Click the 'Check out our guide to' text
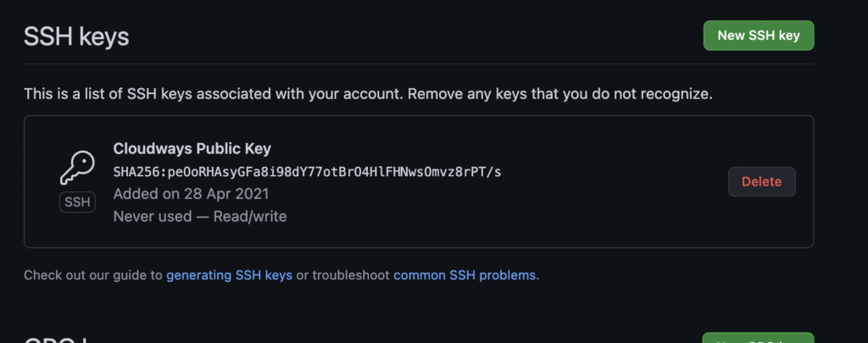Viewport: 868px width, 343px height. click(93, 275)
